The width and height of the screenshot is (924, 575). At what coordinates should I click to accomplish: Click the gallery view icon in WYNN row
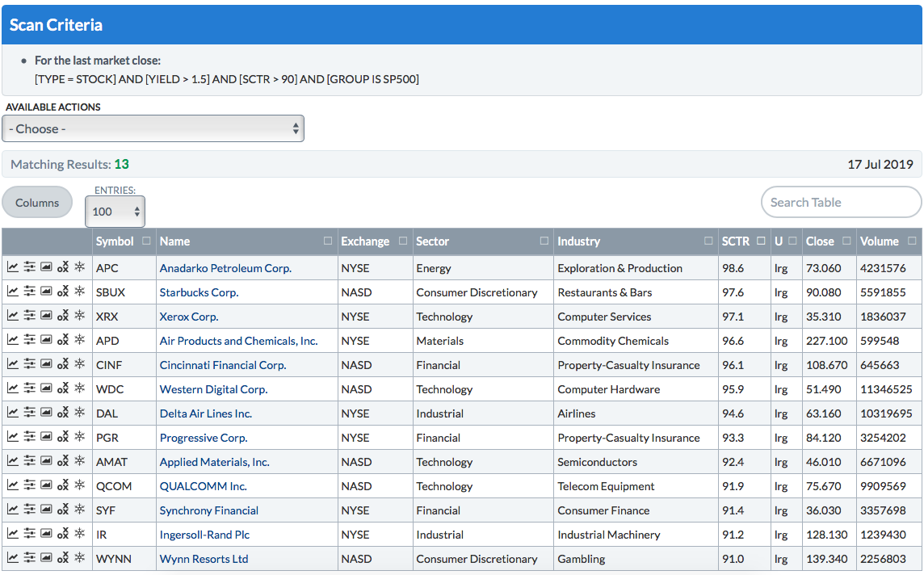(x=46, y=559)
